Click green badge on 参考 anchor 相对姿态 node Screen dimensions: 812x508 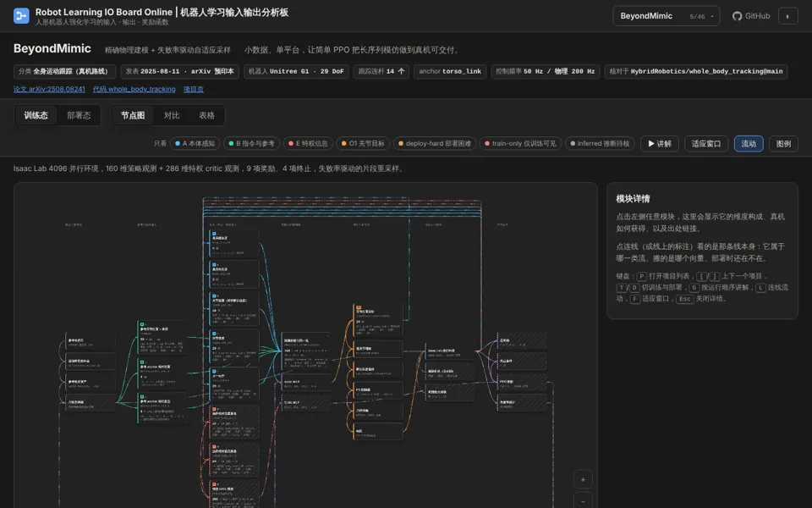(142, 396)
